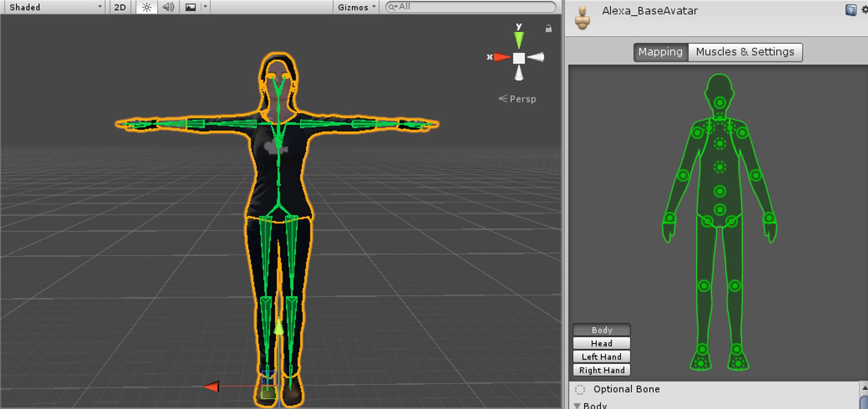Image resolution: width=868 pixels, height=409 pixels.
Task: Select the Left Hand mapping button
Action: point(602,357)
